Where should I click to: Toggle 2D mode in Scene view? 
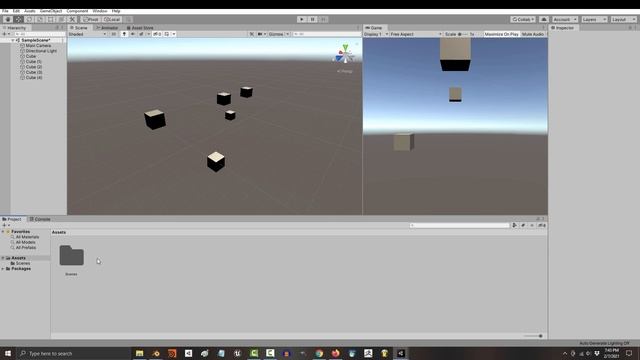(x=114, y=34)
